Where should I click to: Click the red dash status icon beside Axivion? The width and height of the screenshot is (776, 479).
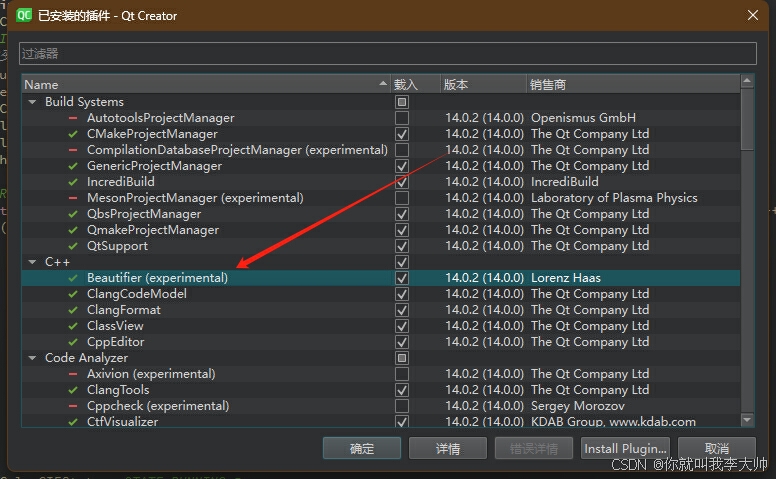(x=73, y=374)
